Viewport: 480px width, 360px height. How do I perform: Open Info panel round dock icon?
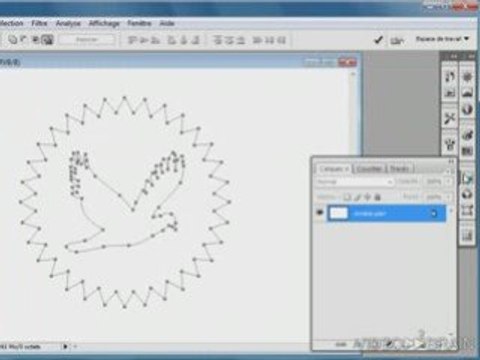[x=467, y=109]
